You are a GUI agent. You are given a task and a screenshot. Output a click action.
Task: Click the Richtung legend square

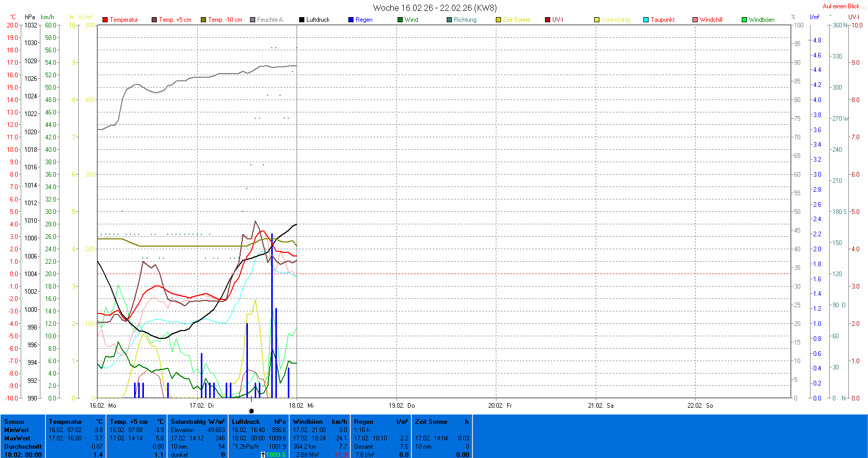pyautogui.click(x=449, y=20)
